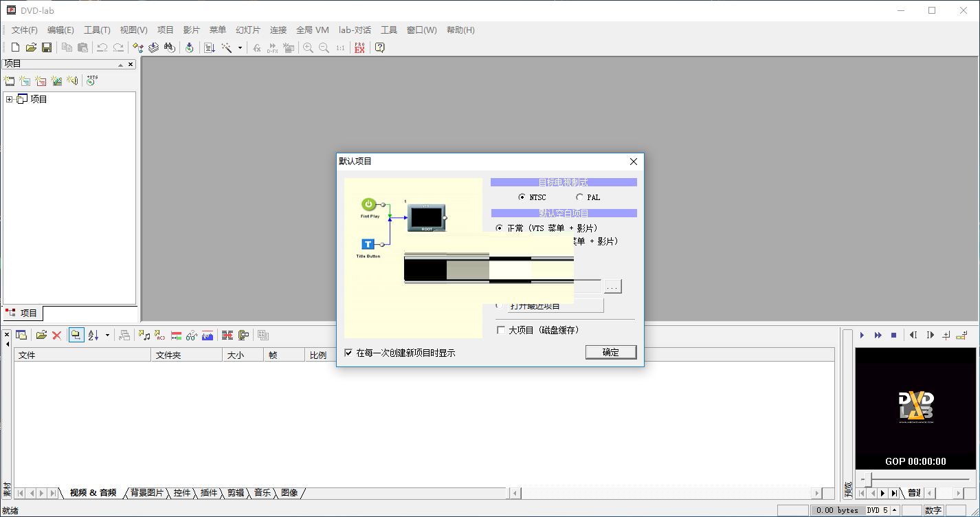Click the Redo arrow icon
This screenshot has height=517, width=980.
[x=118, y=47]
